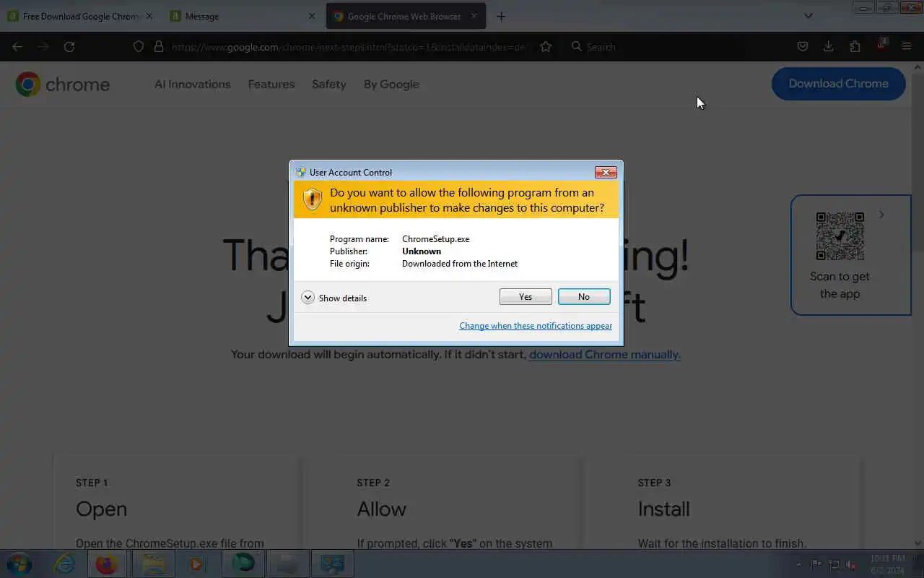Open Windows Explorer folder in taskbar

[154, 564]
